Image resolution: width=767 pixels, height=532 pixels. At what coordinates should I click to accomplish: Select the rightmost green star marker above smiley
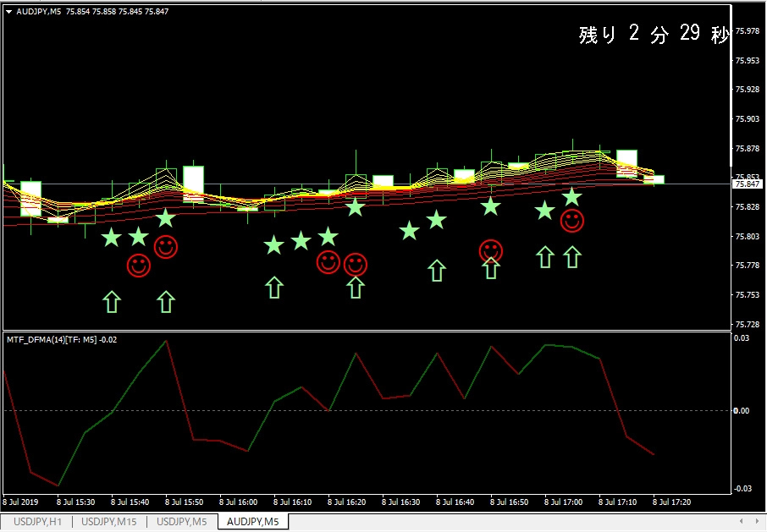coord(571,197)
